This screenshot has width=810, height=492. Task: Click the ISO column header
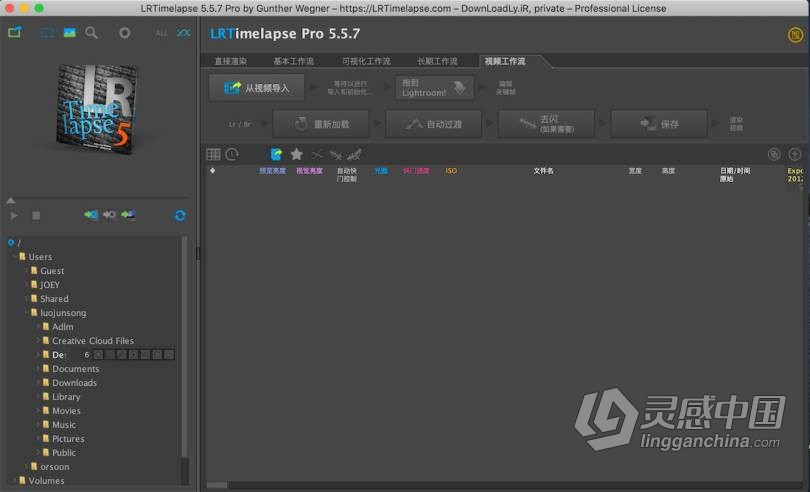coord(451,171)
